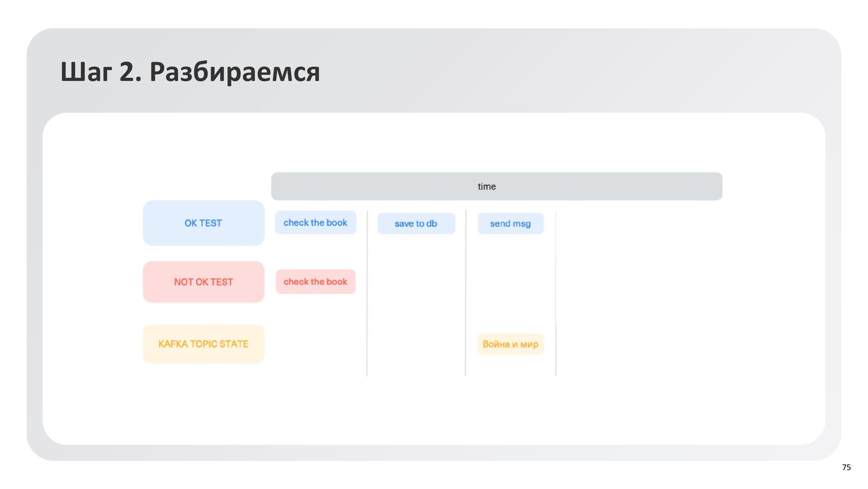Viewport: 868px width, 489px height.
Task: Click empty white area below KAFKA TOPIC STATE
Action: [x=203, y=402]
